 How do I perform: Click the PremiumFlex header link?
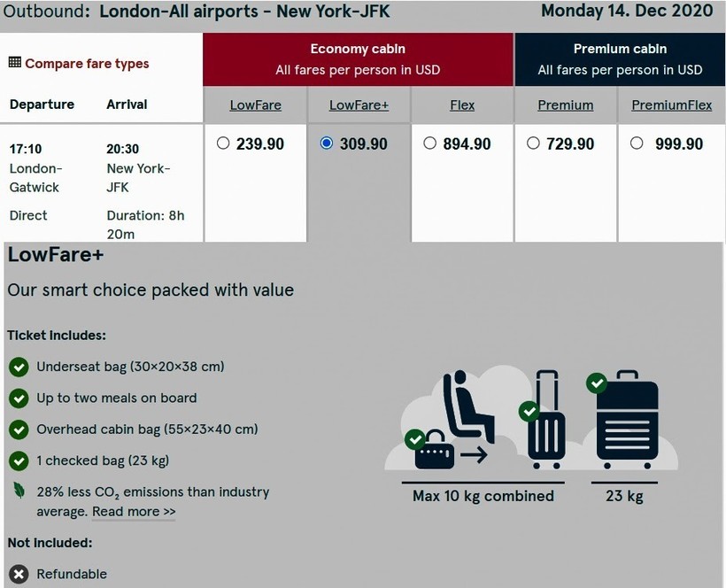coord(671,105)
